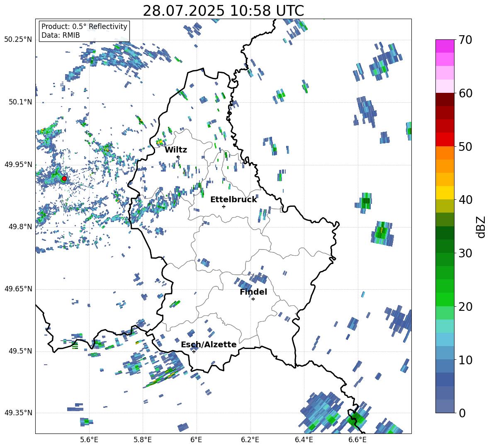Click the 49.35°N latitude label

(x=18, y=413)
